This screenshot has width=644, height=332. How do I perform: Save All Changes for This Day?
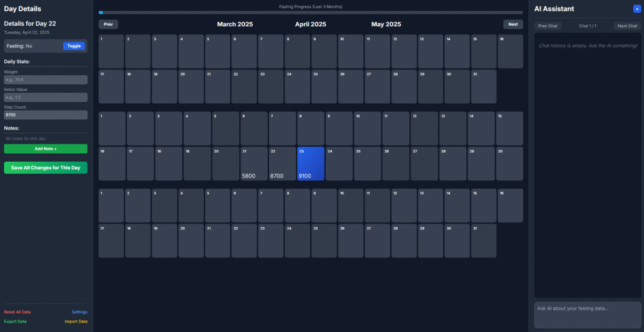pyautogui.click(x=46, y=168)
